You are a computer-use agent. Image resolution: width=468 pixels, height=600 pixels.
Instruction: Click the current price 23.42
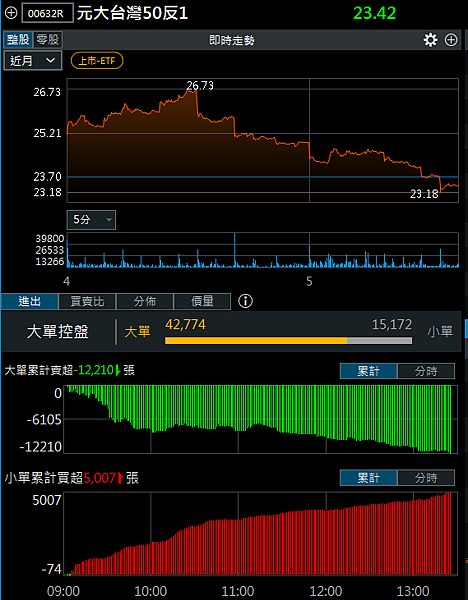[x=374, y=13]
